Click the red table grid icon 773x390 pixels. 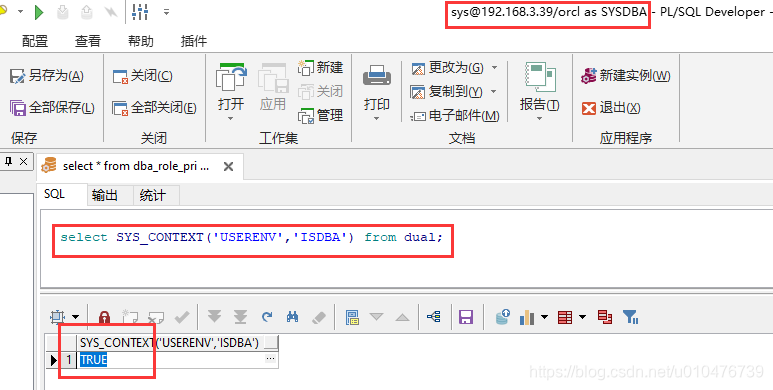[565, 317]
